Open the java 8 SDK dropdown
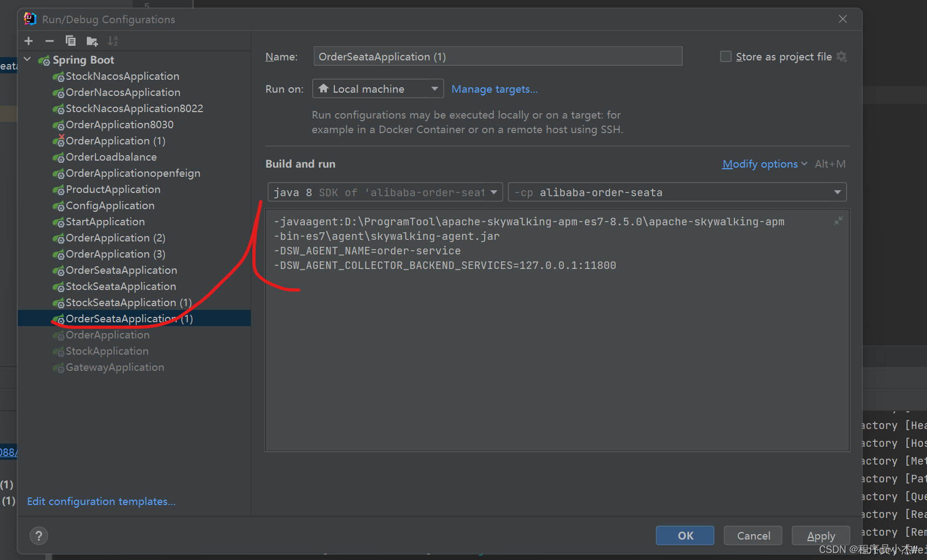927x560 pixels. tap(386, 192)
